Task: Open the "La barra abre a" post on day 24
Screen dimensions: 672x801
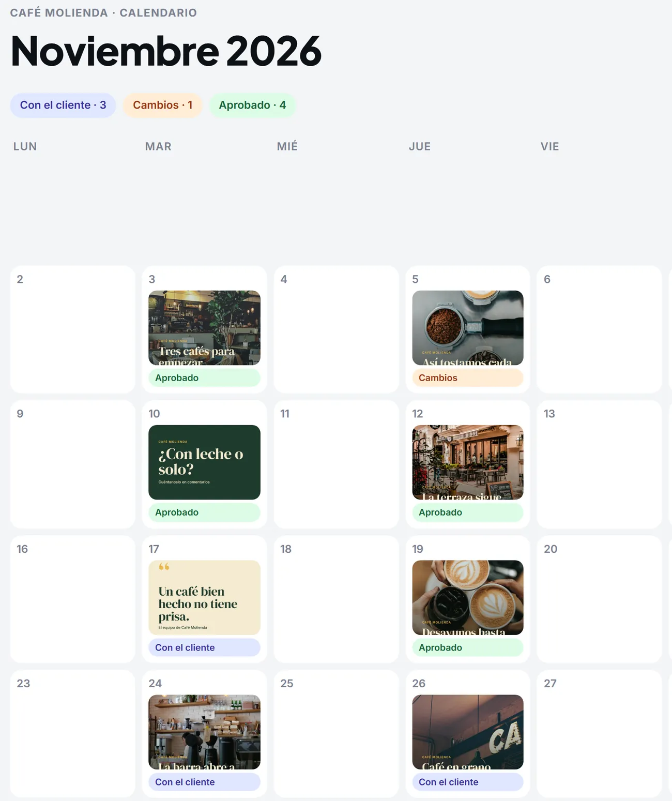Action: coord(204,732)
